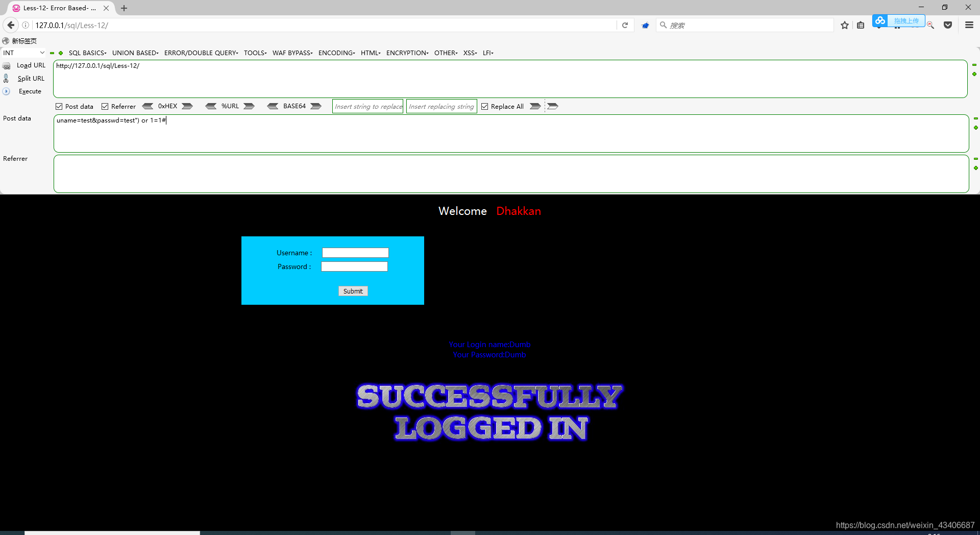Encode BASE64 with right arrow
The height and width of the screenshot is (535, 980).
(316, 106)
